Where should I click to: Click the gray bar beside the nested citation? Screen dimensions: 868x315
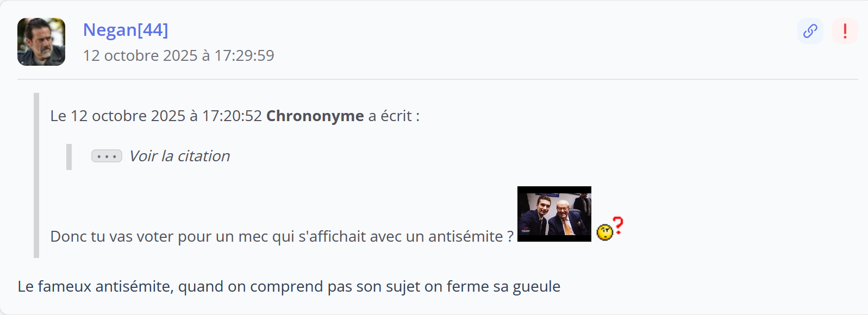pyautogui.click(x=69, y=157)
